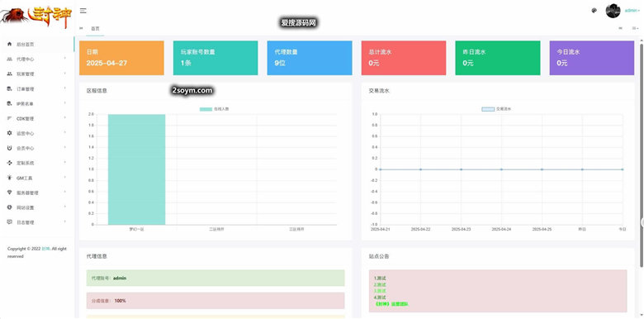Click the 昨日流水 green card

pos(498,58)
